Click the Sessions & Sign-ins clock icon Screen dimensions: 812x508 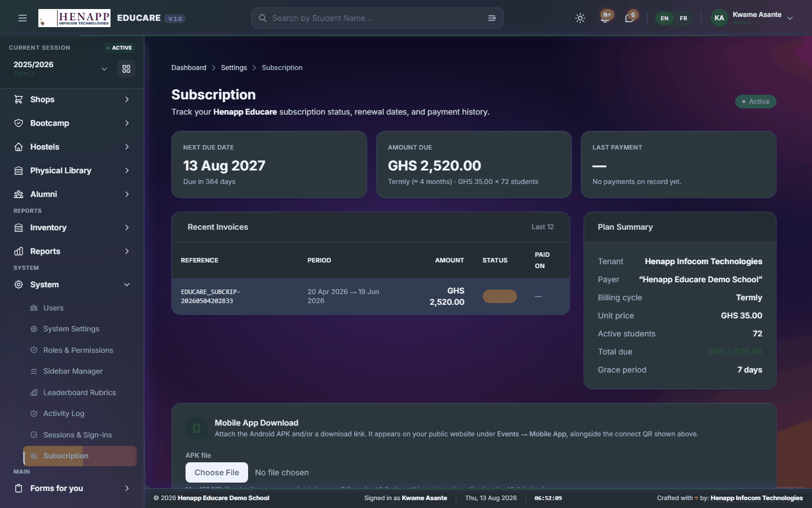[34, 435]
